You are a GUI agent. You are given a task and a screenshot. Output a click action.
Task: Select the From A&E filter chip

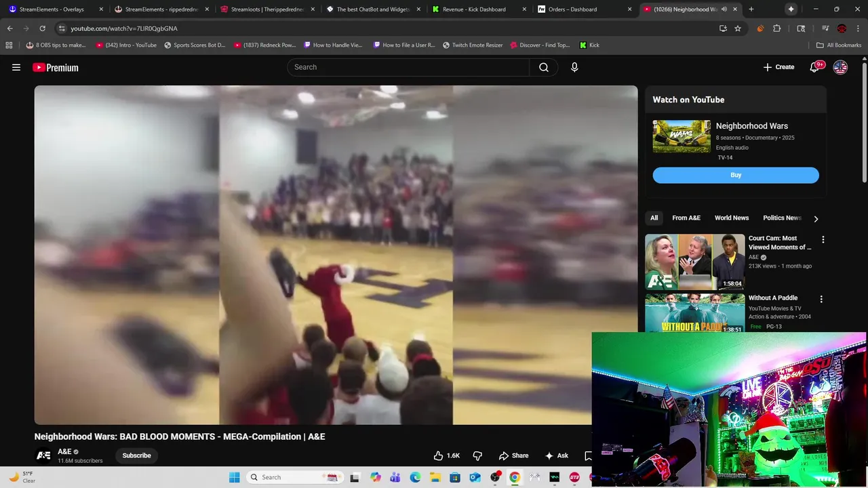[x=686, y=218]
